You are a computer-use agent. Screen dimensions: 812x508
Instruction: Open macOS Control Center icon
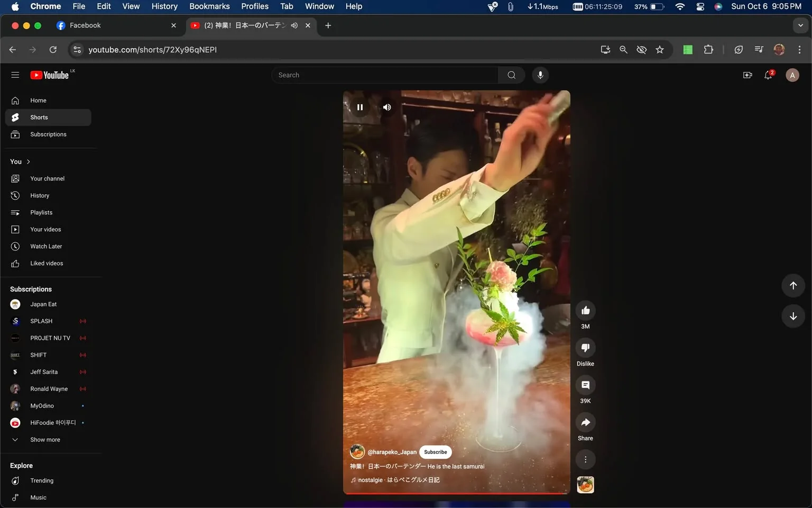[700, 6]
